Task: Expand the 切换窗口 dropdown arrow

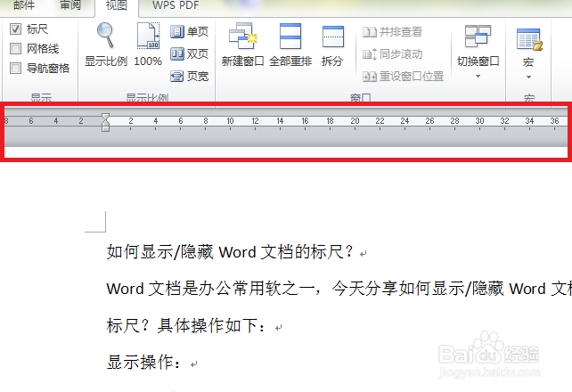Action: pyautogui.click(x=478, y=77)
